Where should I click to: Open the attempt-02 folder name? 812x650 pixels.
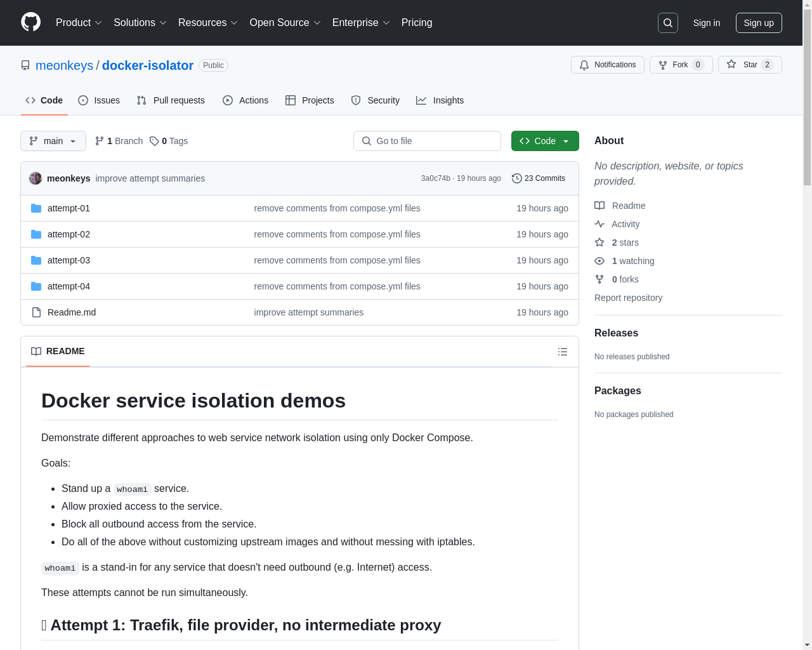click(x=69, y=234)
